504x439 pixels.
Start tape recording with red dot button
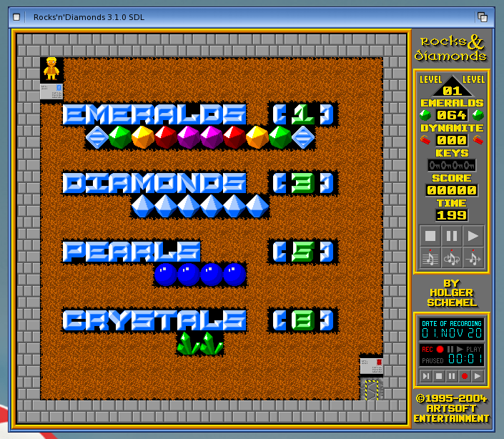click(465, 375)
